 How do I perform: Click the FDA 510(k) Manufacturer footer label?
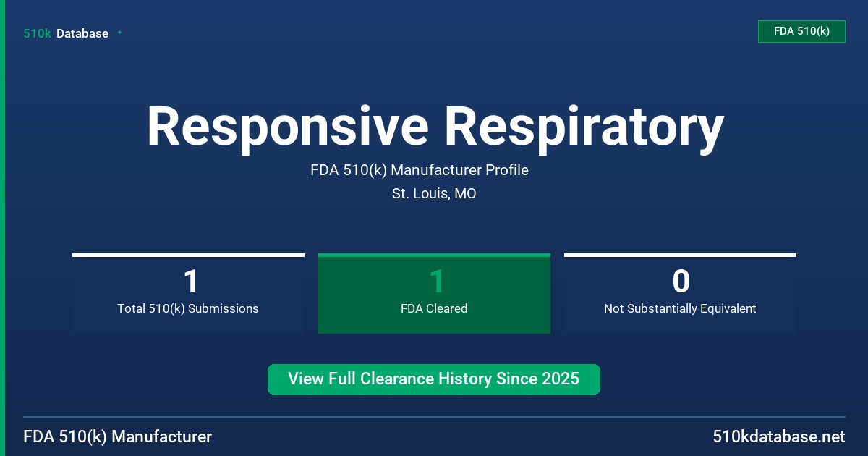pos(118,437)
